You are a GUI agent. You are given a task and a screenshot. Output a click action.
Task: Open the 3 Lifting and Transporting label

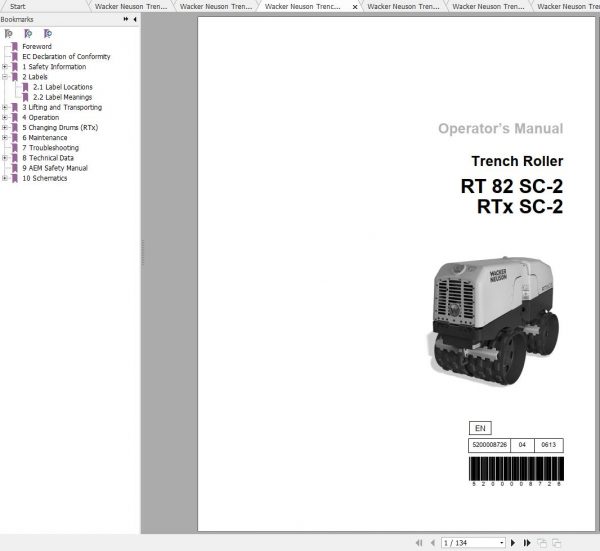(x=62, y=107)
